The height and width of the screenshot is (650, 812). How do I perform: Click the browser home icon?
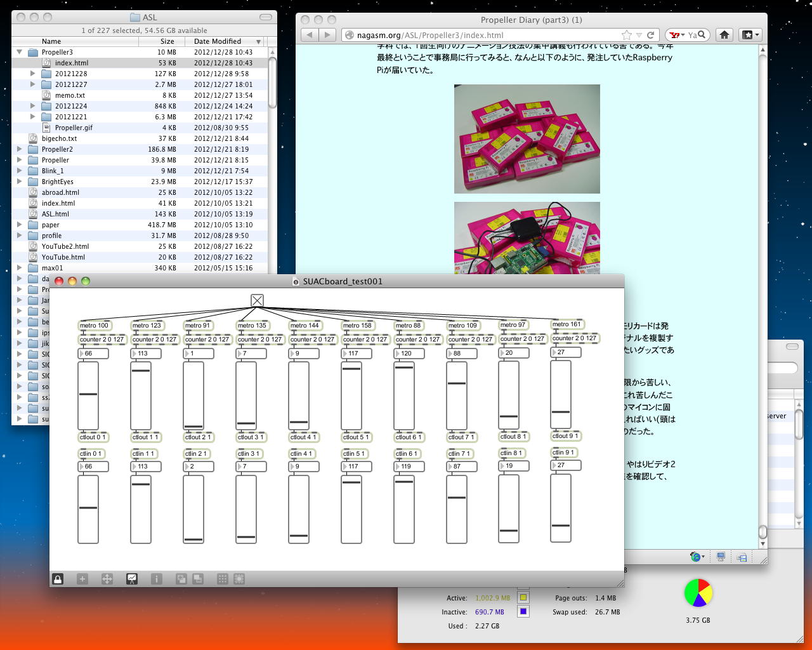724,35
